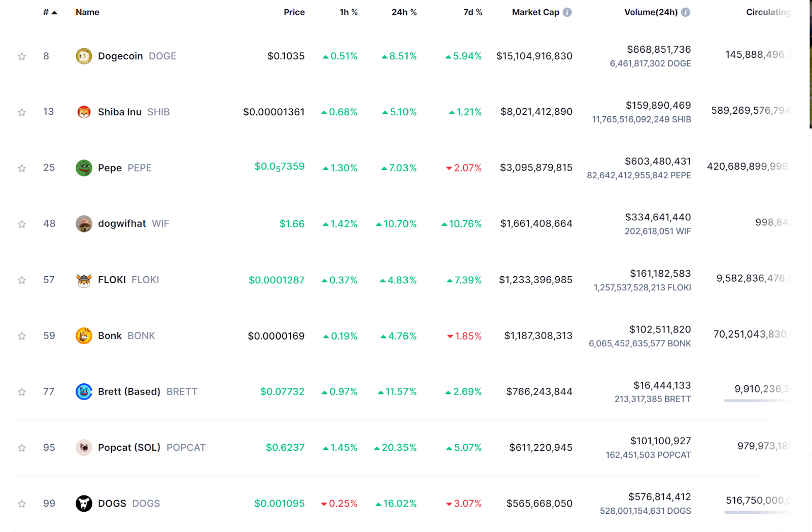Open the DOGS volume amount link
The height and width of the screenshot is (532, 812).
[x=659, y=496]
